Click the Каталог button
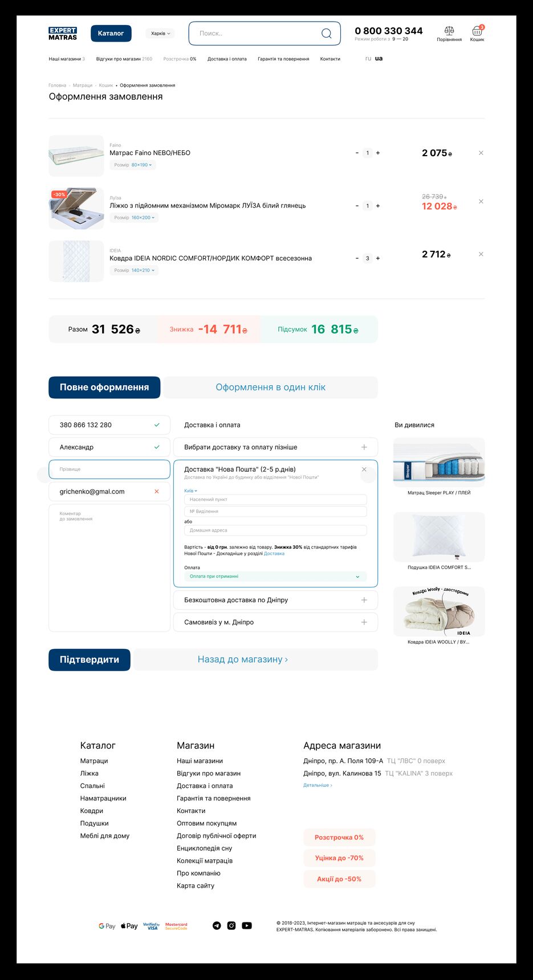This screenshot has height=980, width=533. [111, 34]
